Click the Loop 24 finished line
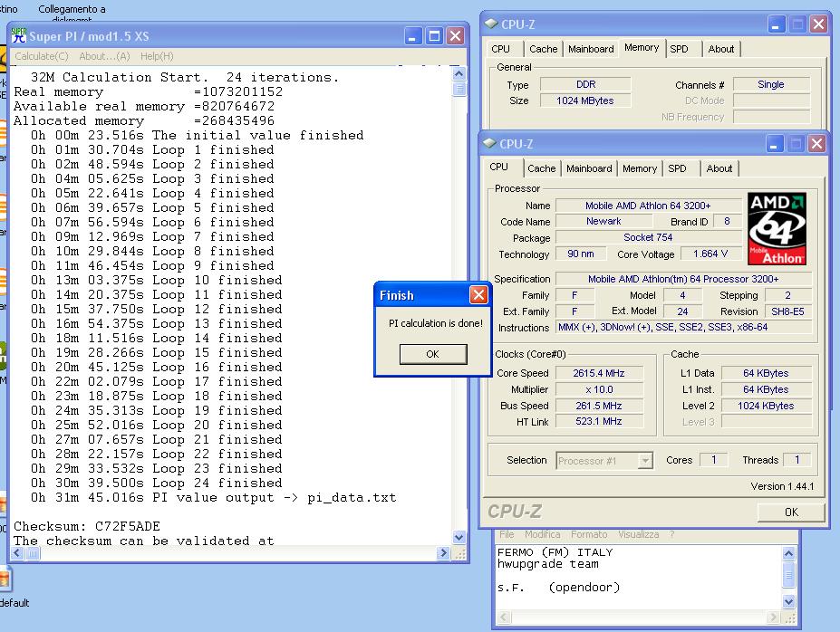Viewport: 840px width, 632px height. tap(157, 483)
